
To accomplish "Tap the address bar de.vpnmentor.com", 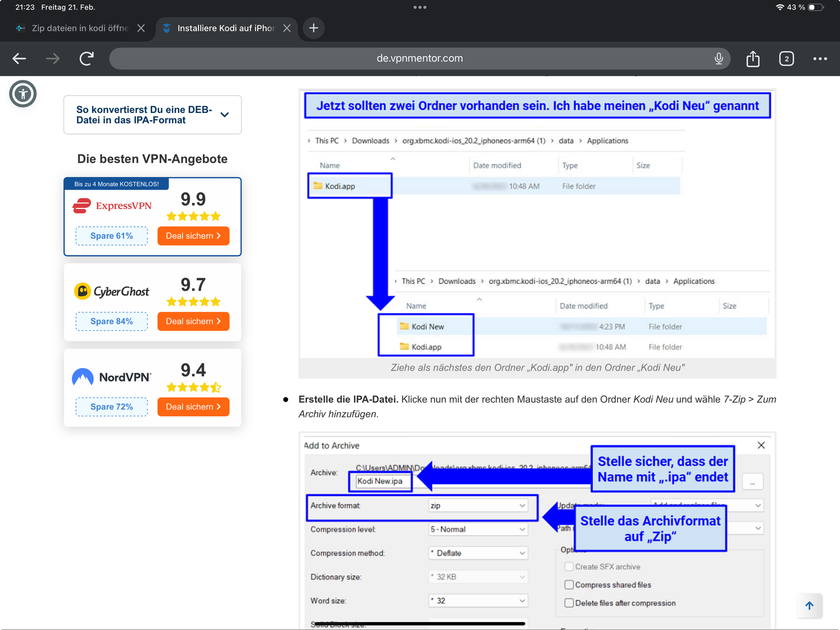I will pyautogui.click(x=420, y=59).
